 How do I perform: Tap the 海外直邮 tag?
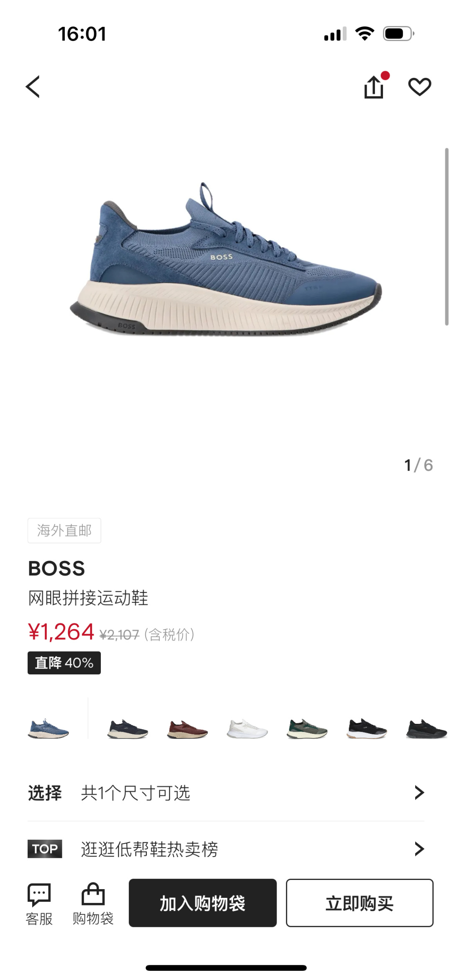[x=64, y=530]
